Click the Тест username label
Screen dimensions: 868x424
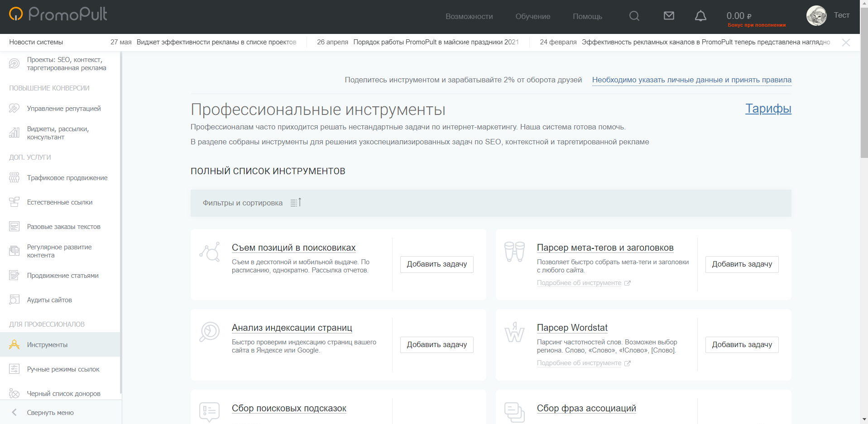coord(842,15)
